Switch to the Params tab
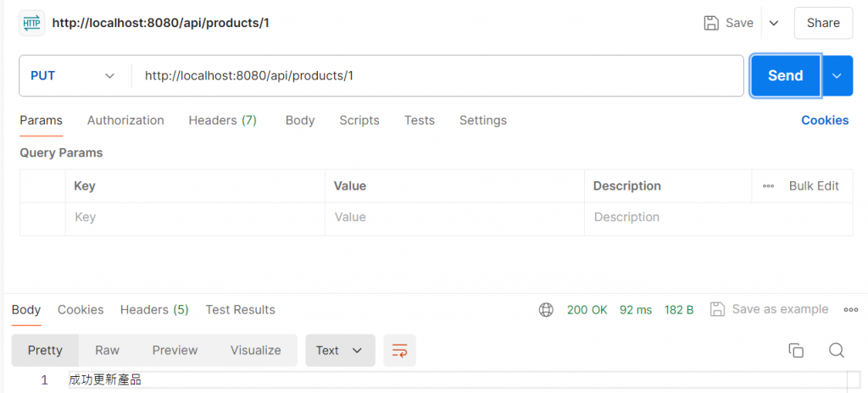Image resolution: width=868 pixels, height=393 pixels. [41, 120]
